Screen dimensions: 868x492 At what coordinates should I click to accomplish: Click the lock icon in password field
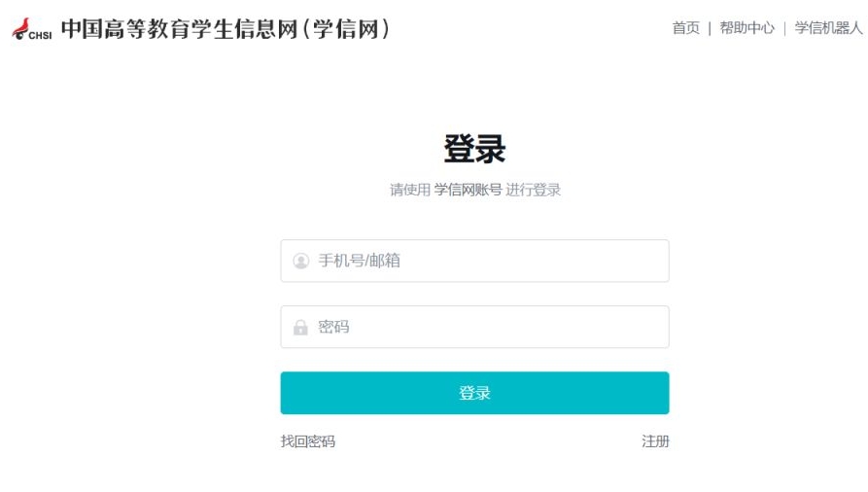(300, 328)
